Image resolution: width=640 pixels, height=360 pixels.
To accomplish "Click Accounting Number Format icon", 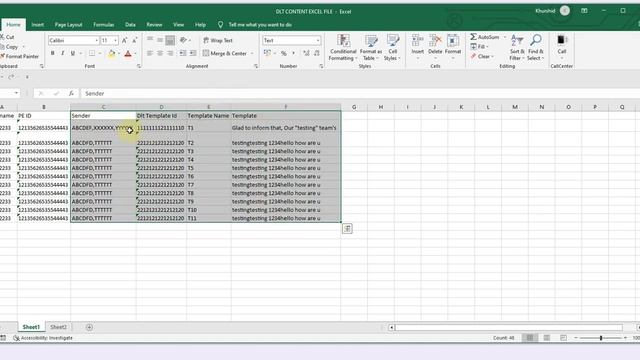I will click(267, 53).
